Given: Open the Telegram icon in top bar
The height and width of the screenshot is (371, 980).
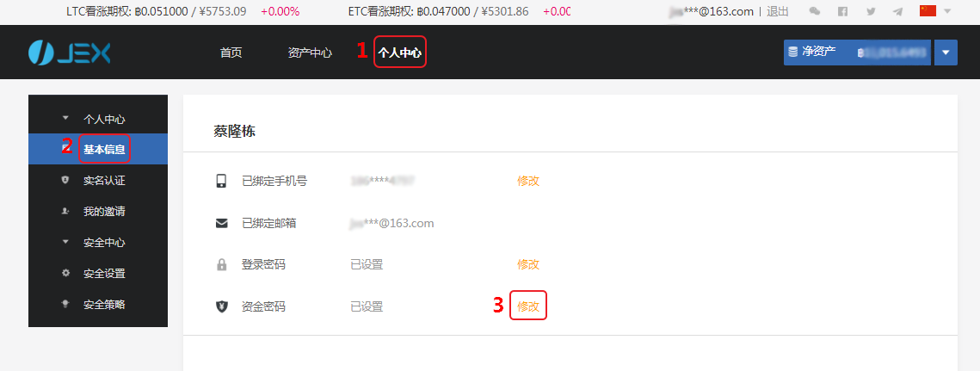Looking at the screenshot, I should (898, 11).
